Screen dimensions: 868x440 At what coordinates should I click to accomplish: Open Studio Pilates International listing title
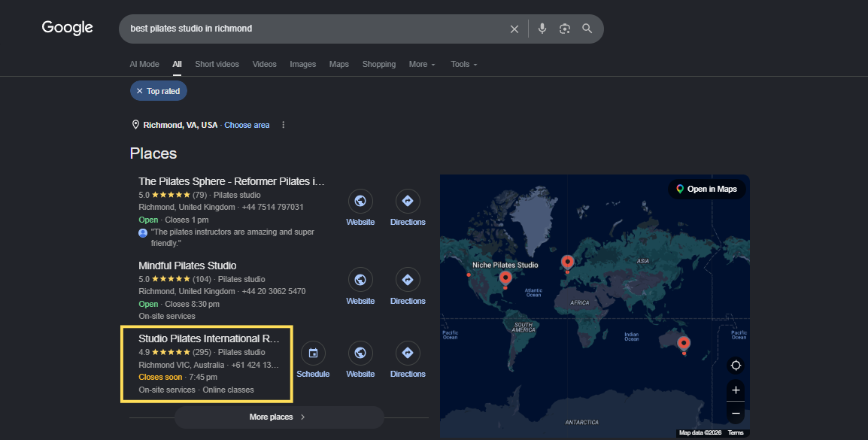[208, 338]
